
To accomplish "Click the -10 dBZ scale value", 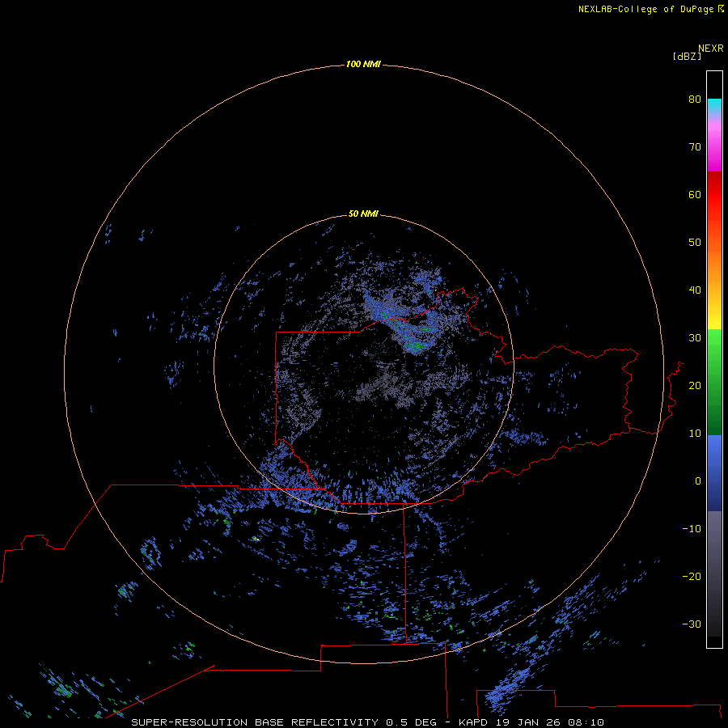I will 692,529.
